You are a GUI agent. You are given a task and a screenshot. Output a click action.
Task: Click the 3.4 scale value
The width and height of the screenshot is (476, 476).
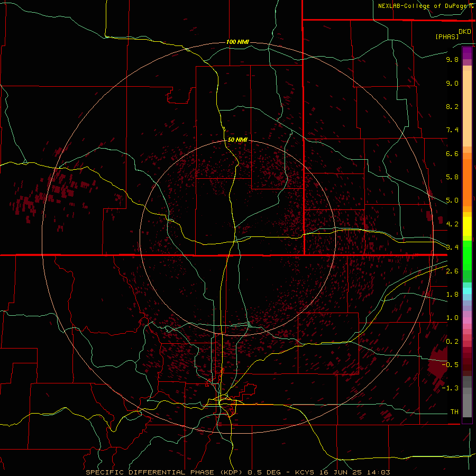pyautogui.click(x=452, y=248)
